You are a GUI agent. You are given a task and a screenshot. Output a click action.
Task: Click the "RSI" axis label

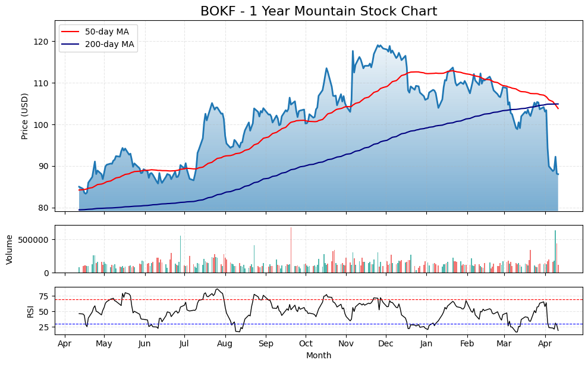tap(30, 312)
